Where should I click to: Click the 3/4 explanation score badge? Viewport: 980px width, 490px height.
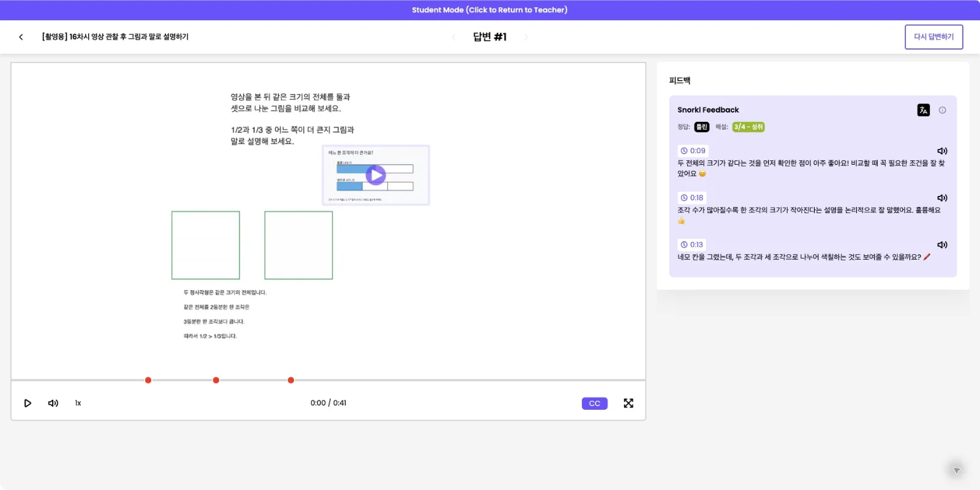(x=748, y=127)
